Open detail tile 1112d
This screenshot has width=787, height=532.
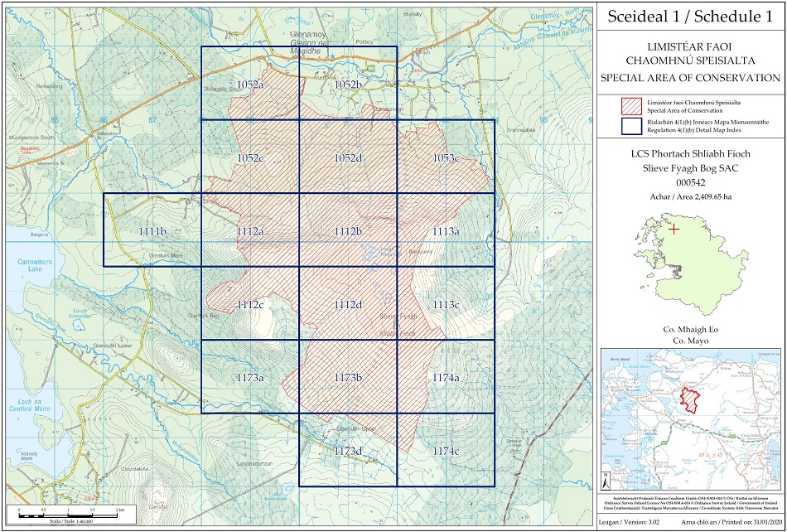pyautogui.click(x=348, y=304)
